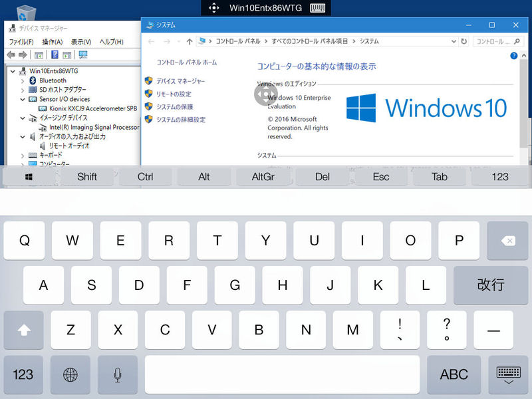Viewport: 532px width, 399px height.
Task: Open コントロール パネル ホーム link
Action: (187, 63)
